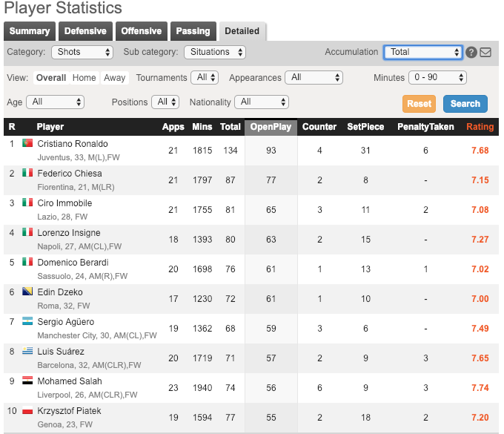504x434 pixels.
Task: Sort table by OpenPlay column header
Action: pyautogui.click(x=271, y=127)
